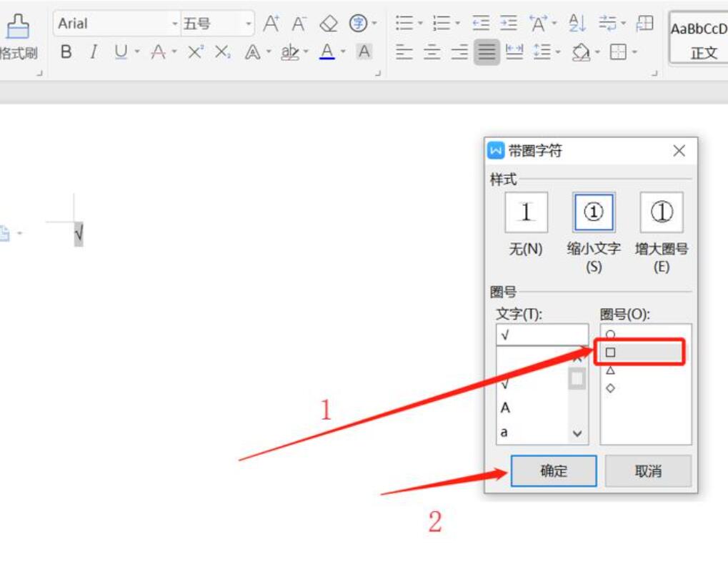Expand the underline style dropdown arrow
This screenshot has width=728, height=587.
pos(137,51)
